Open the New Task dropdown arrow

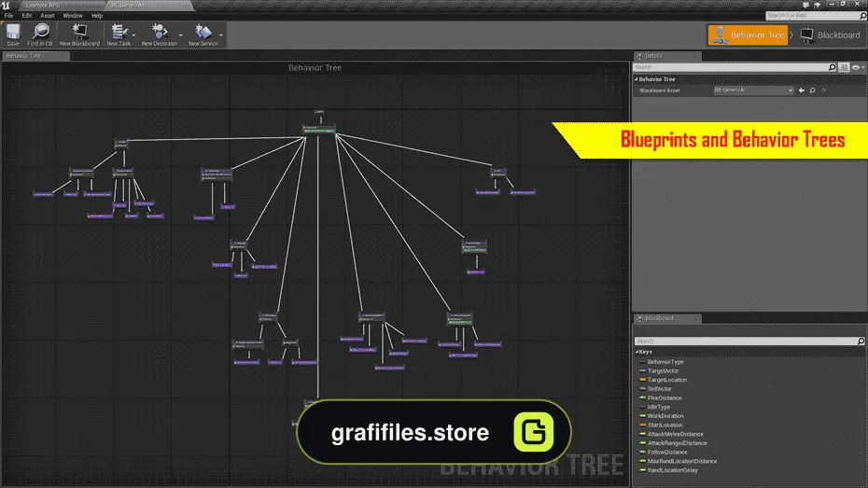point(134,35)
